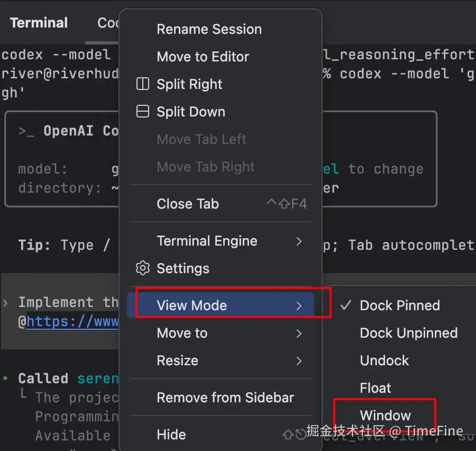Screen dimensions: 476x451
Task: Click the Split Right icon
Action: (143, 84)
